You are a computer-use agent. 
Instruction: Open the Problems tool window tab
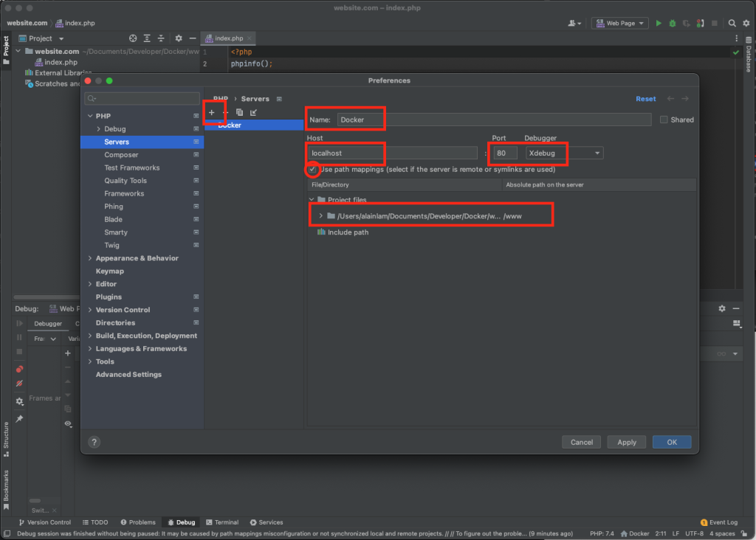(x=138, y=522)
